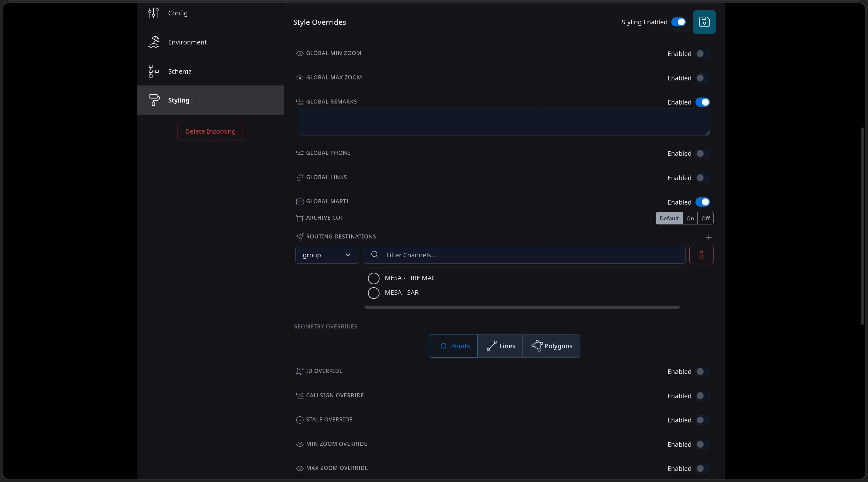This screenshot has height=482, width=868.
Task: Set Archive CoT to Default
Action: (669, 218)
